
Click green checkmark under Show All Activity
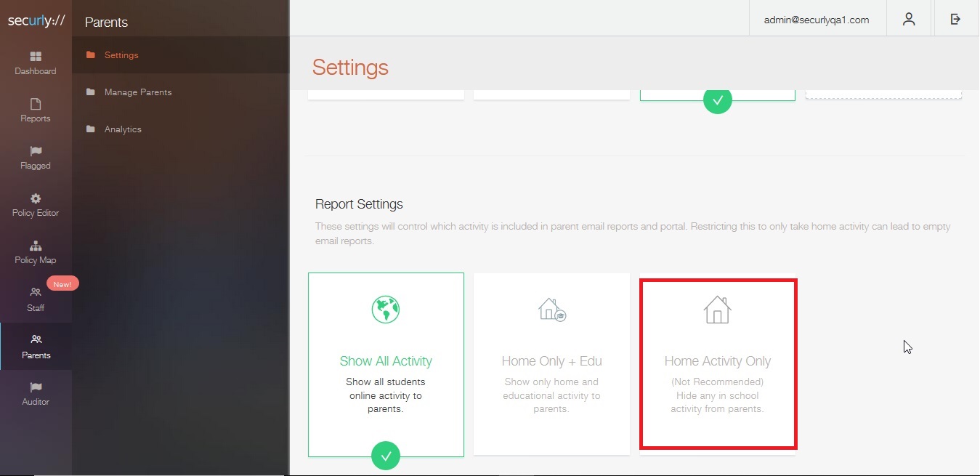point(386,456)
